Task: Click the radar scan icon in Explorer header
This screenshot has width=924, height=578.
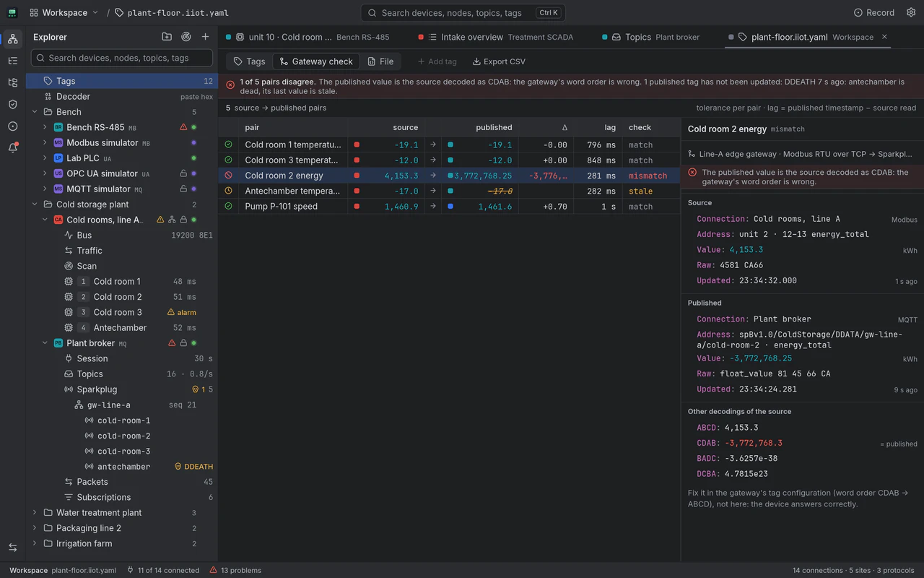Action: coord(186,37)
